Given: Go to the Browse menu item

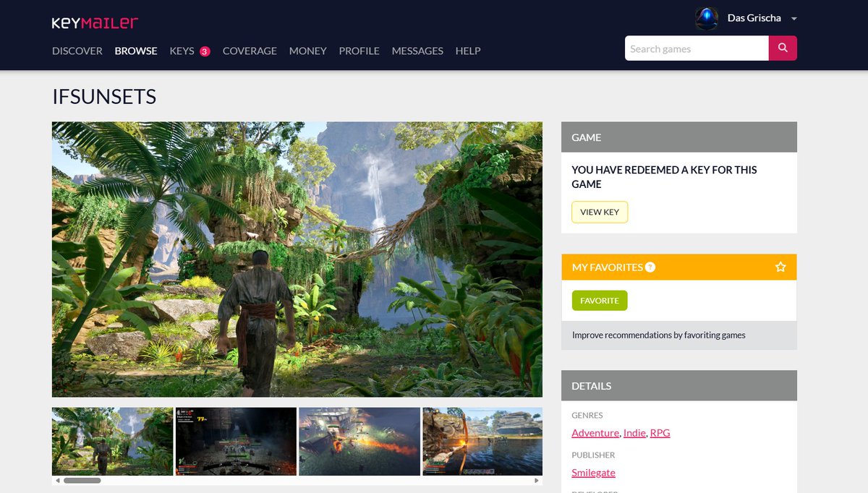Looking at the screenshot, I should click(x=136, y=51).
